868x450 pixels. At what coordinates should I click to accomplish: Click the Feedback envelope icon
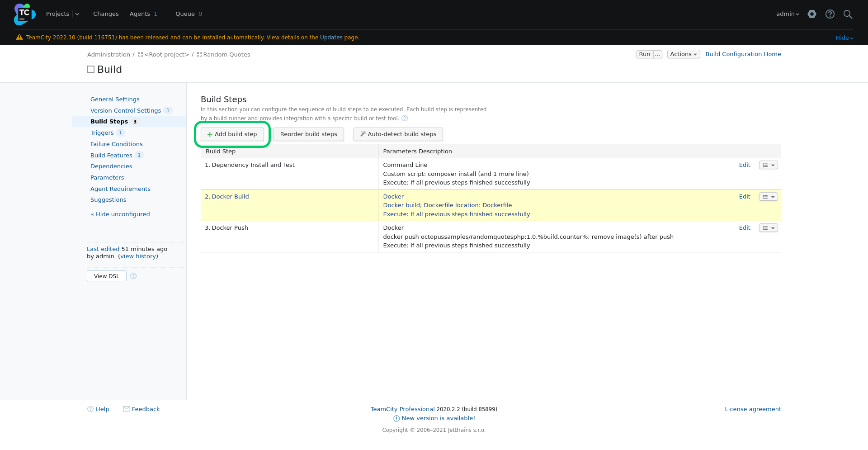click(127, 409)
